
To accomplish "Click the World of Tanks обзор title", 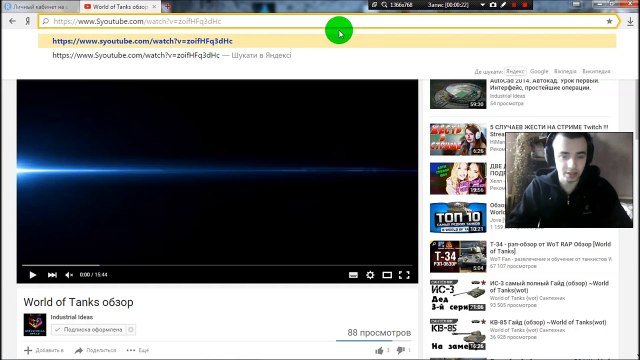I will point(78,302).
